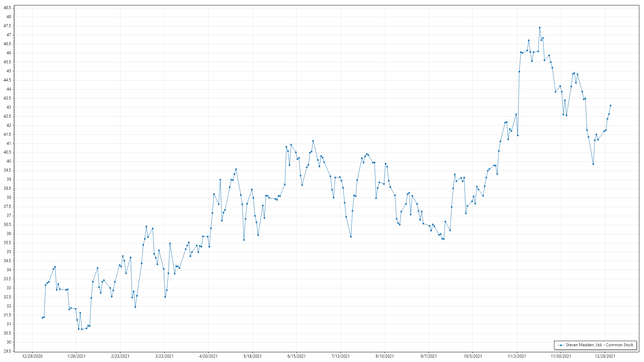Click the 6/15/2021 x-axis date label
The width and height of the screenshot is (644, 362).
297,356
